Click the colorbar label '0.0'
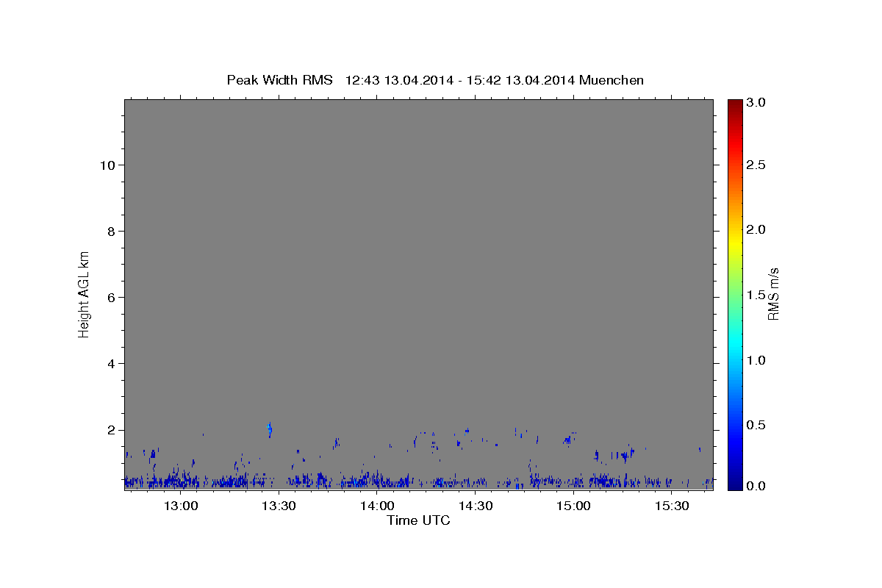Image resolution: width=882 pixels, height=588 pixels. (x=757, y=486)
